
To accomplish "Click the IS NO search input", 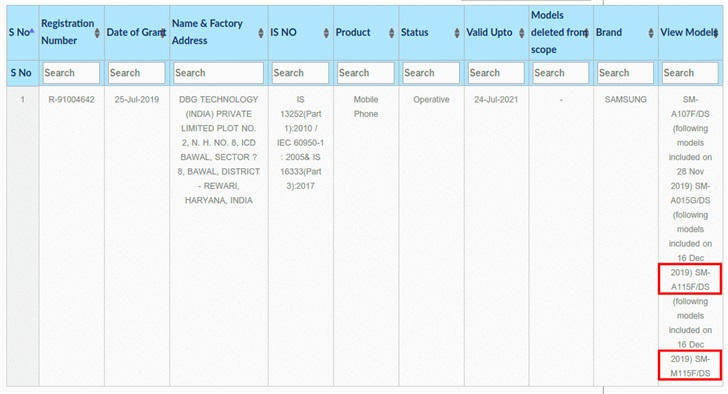I will [300, 73].
